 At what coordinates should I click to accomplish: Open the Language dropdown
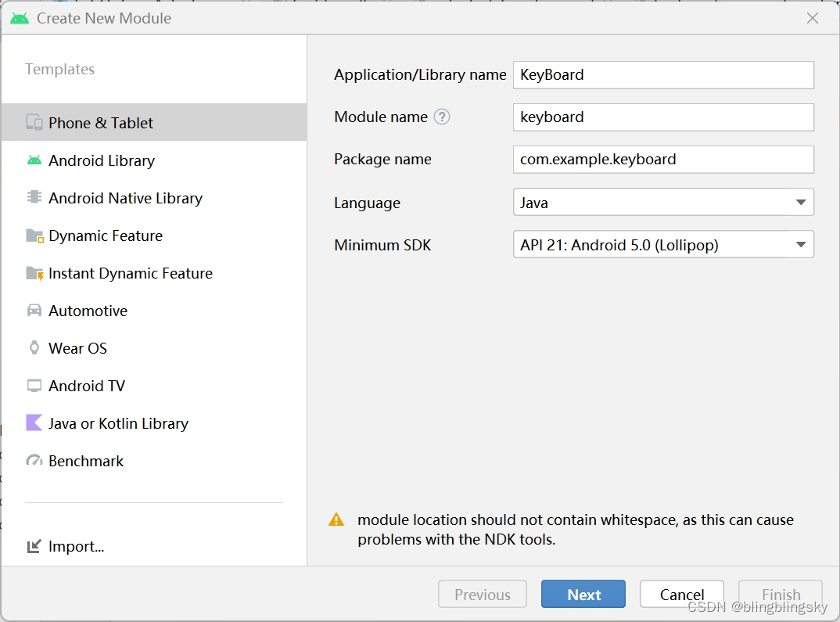point(663,202)
